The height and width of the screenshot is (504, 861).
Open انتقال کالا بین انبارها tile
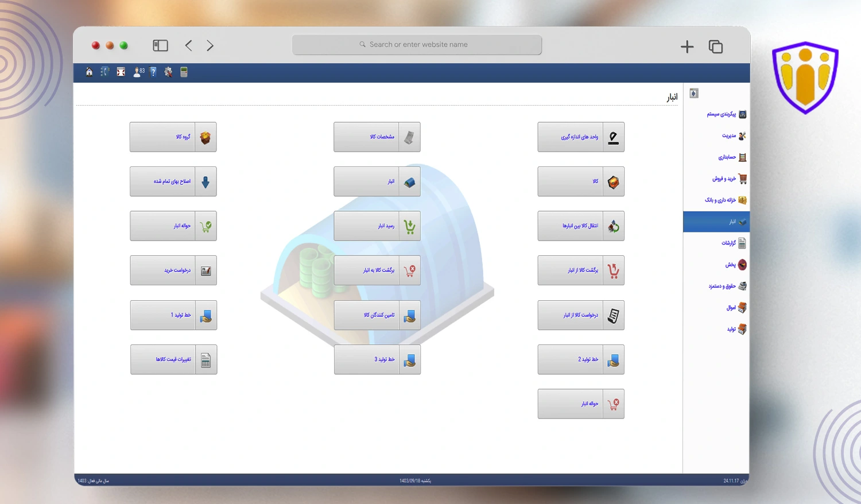581,226
